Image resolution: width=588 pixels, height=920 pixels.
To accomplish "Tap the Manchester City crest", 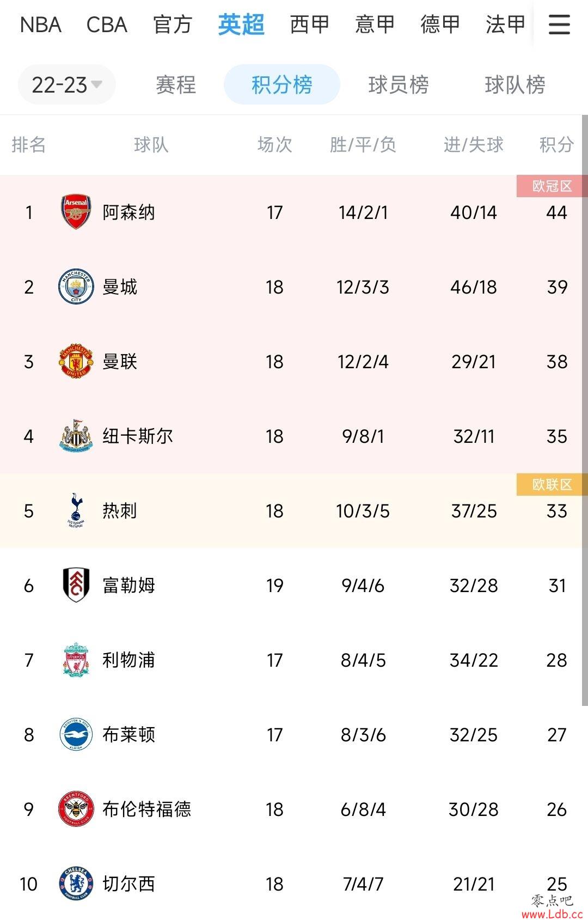I will [x=76, y=287].
